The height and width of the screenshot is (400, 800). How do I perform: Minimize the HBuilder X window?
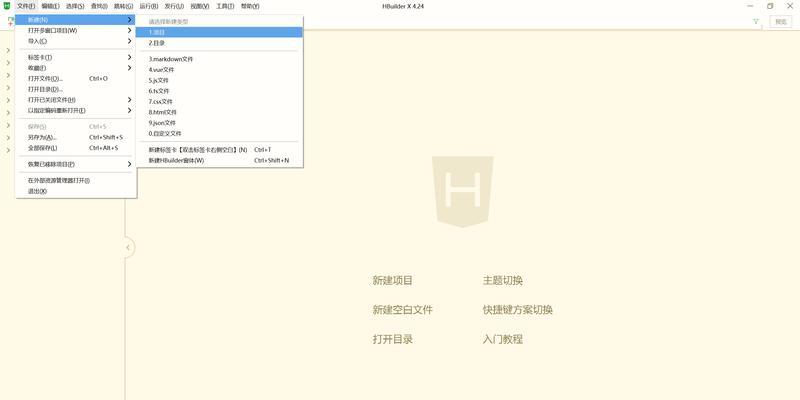coord(751,6)
